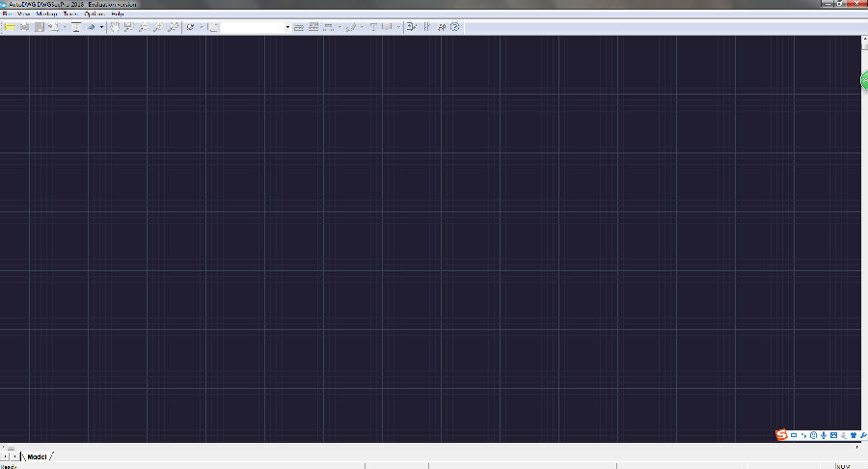
Task: Open the Tools menu
Action: [x=70, y=14]
